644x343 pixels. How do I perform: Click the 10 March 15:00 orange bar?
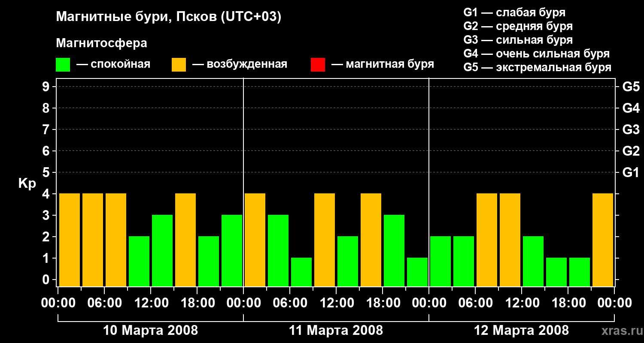point(185,240)
